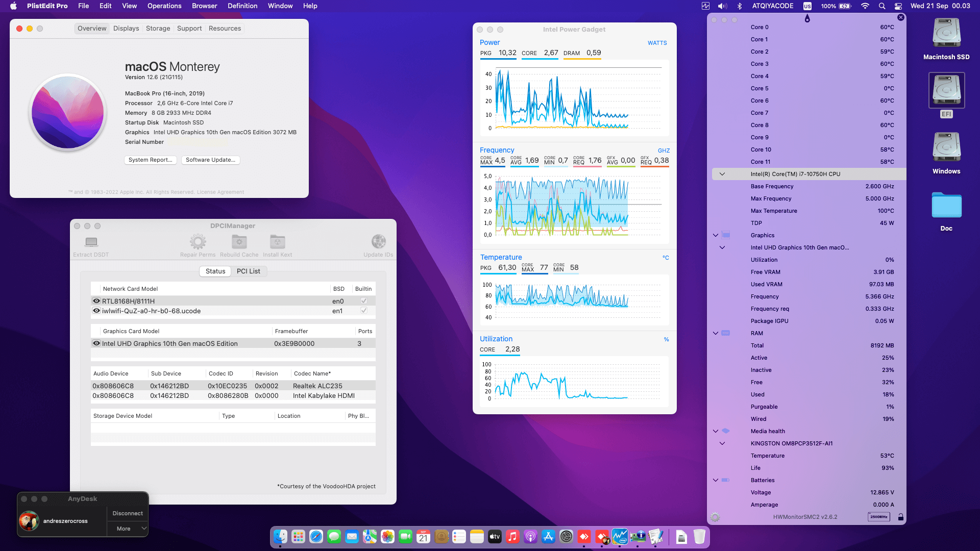Open Launchpad in Dock
This screenshot has height=551, width=980.
point(298,537)
